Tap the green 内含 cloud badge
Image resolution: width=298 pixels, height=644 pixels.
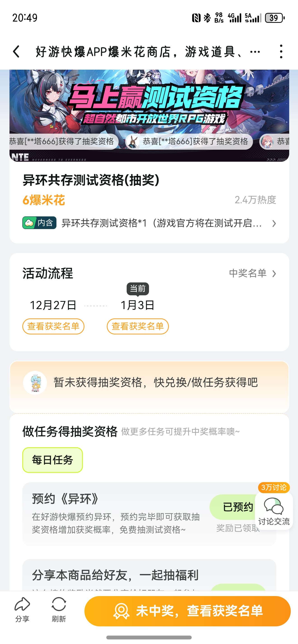point(39,223)
